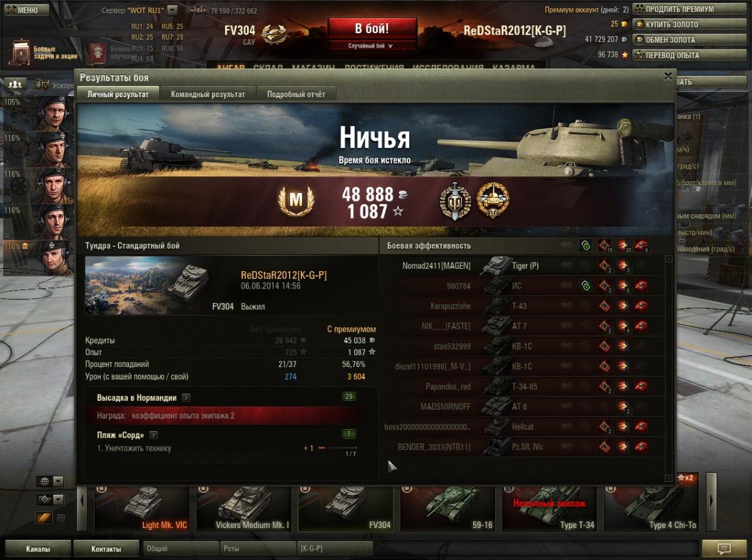Expand the Высадка в Нормандии mission
This screenshot has width=752, height=560.
click(x=186, y=398)
